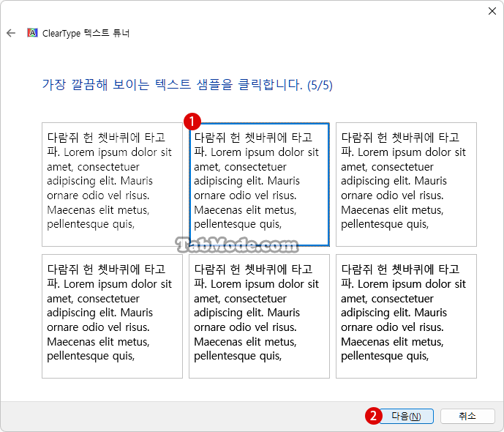Select the bottom-right text sample
This screenshot has height=432, width=504.
406,316
